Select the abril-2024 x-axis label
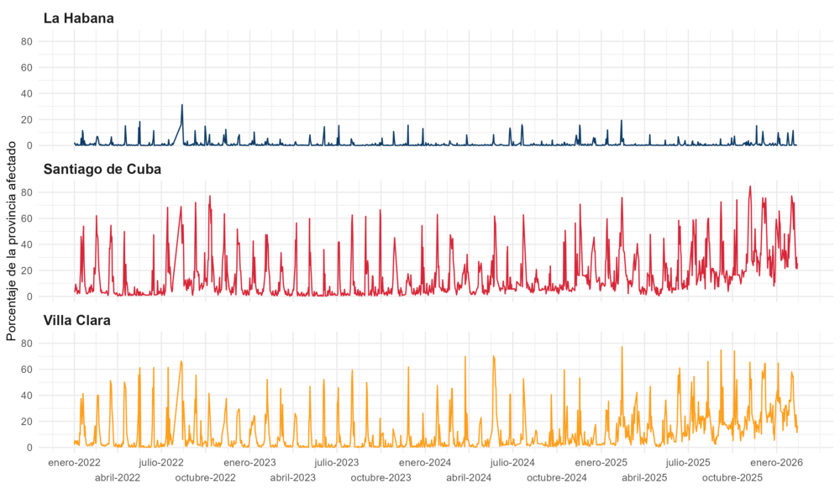 click(469, 477)
